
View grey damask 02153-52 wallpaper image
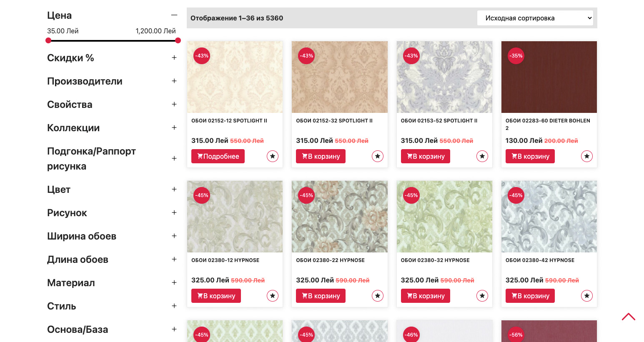[x=444, y=77]
